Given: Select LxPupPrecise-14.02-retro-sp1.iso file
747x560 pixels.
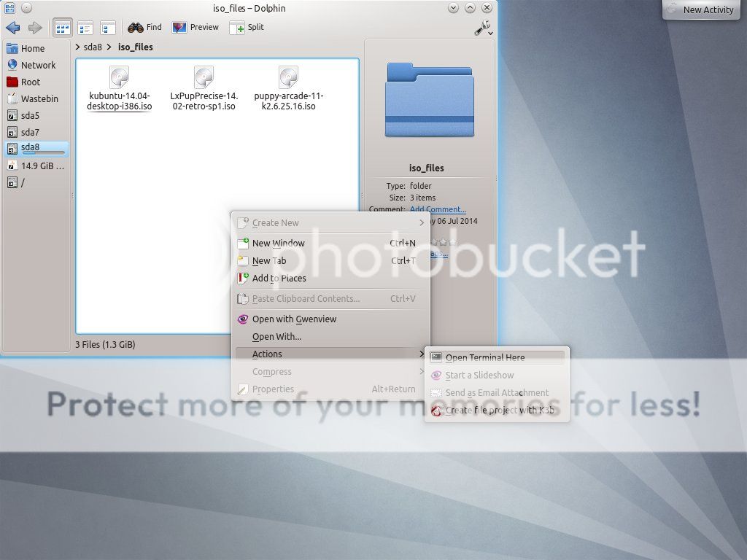Looking at the screenshot, I should (x=204, y=88).
